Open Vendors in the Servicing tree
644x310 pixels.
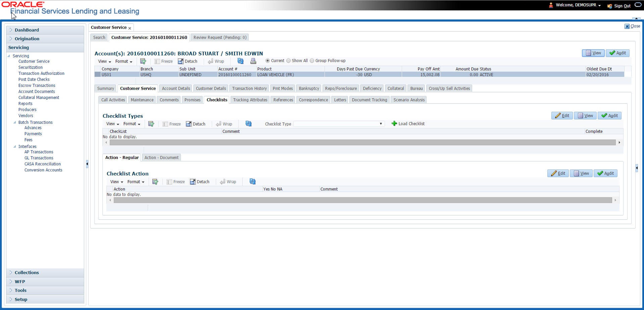point(26,116)
